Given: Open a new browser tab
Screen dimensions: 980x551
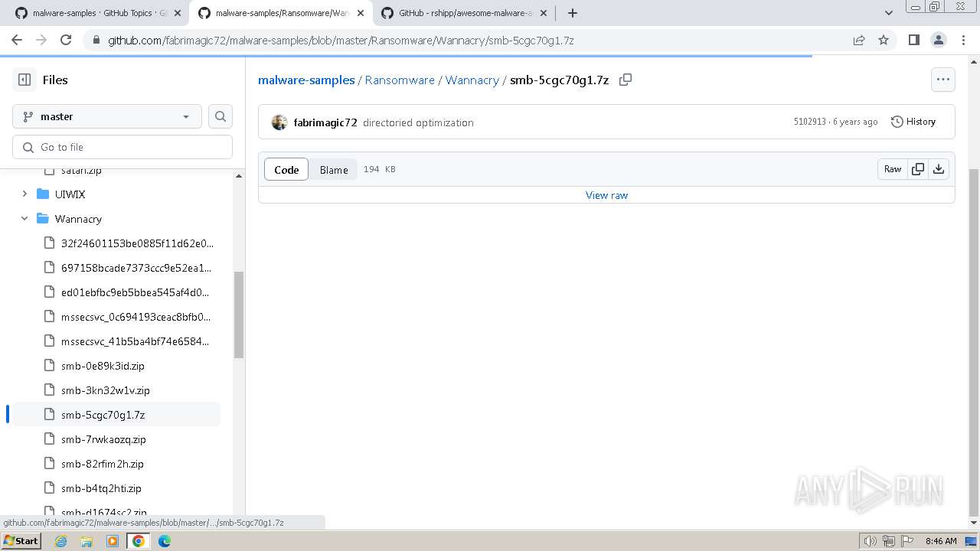Looking at the screenshot, I should 573,13.
